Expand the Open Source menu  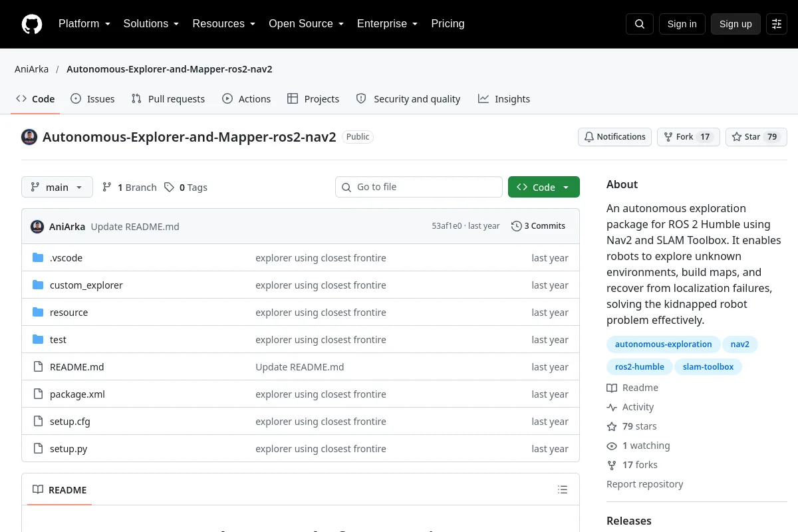pyautogui.click(x=306, y=24)
